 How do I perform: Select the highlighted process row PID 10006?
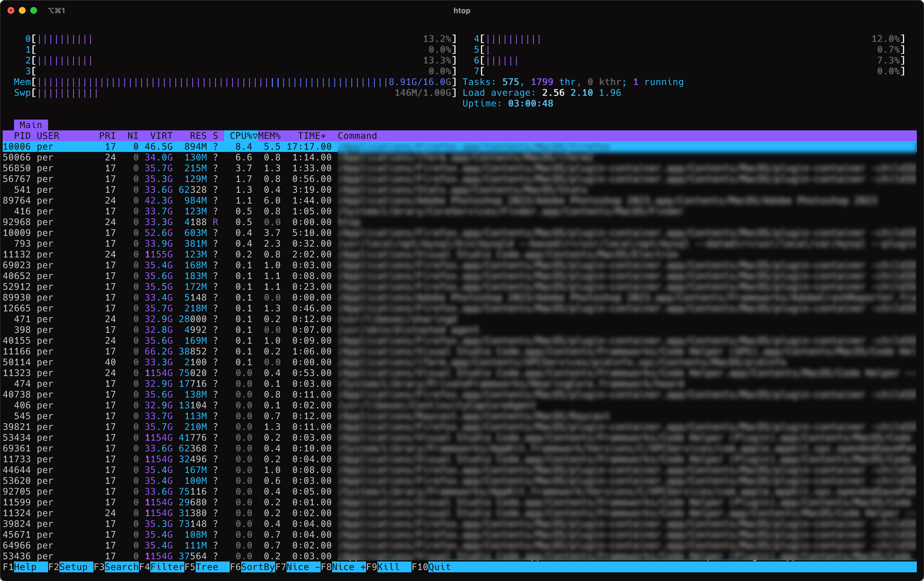[459, 146]
